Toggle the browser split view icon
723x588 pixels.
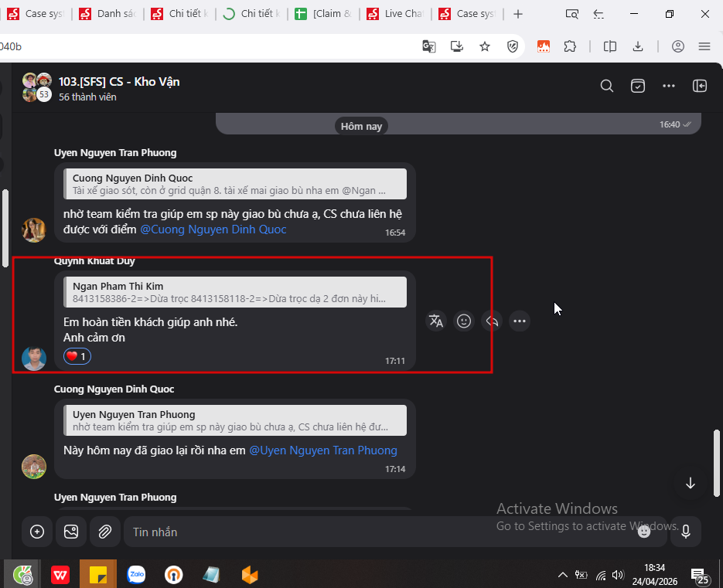pyautogui.click(x=609, y=46)
